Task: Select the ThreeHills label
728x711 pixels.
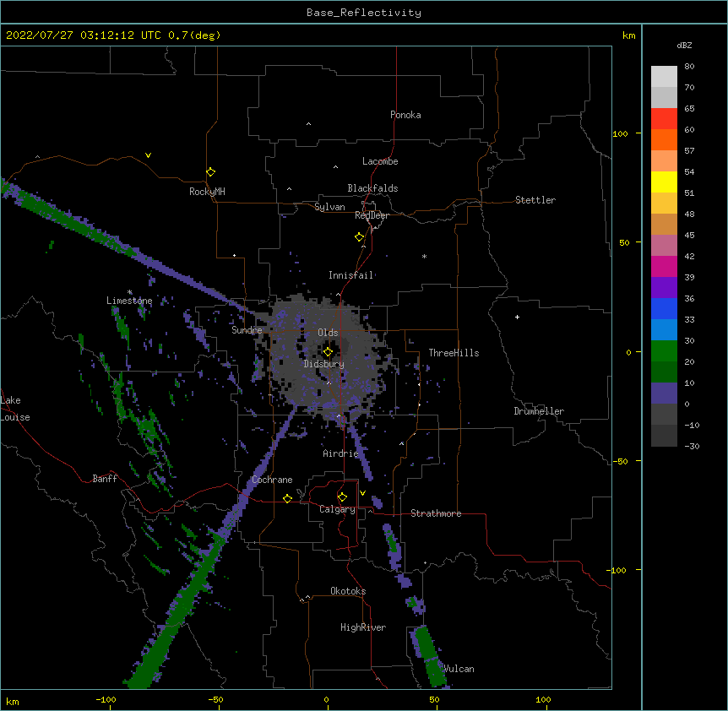Action: [454, 353]
